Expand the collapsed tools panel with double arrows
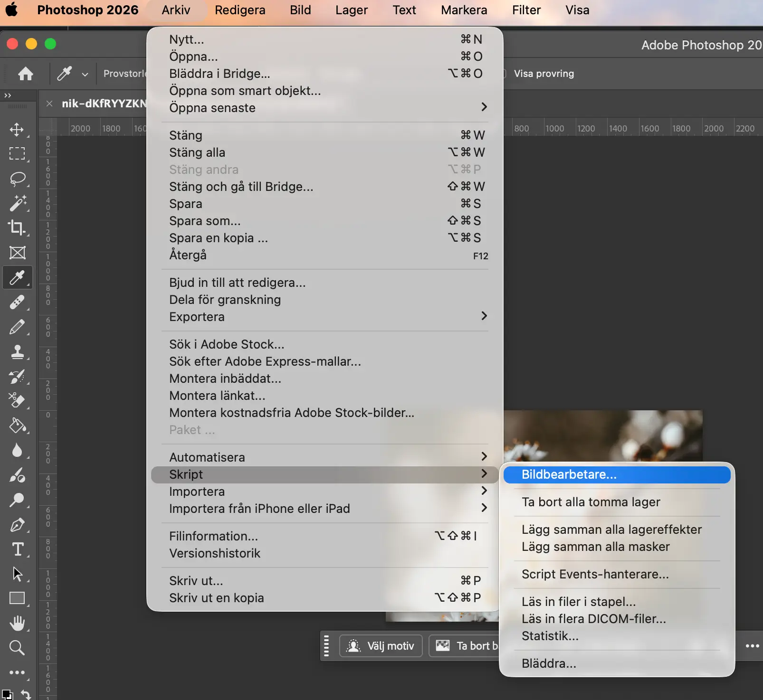This screenshot has height=700, width=763. click(8, 95)
